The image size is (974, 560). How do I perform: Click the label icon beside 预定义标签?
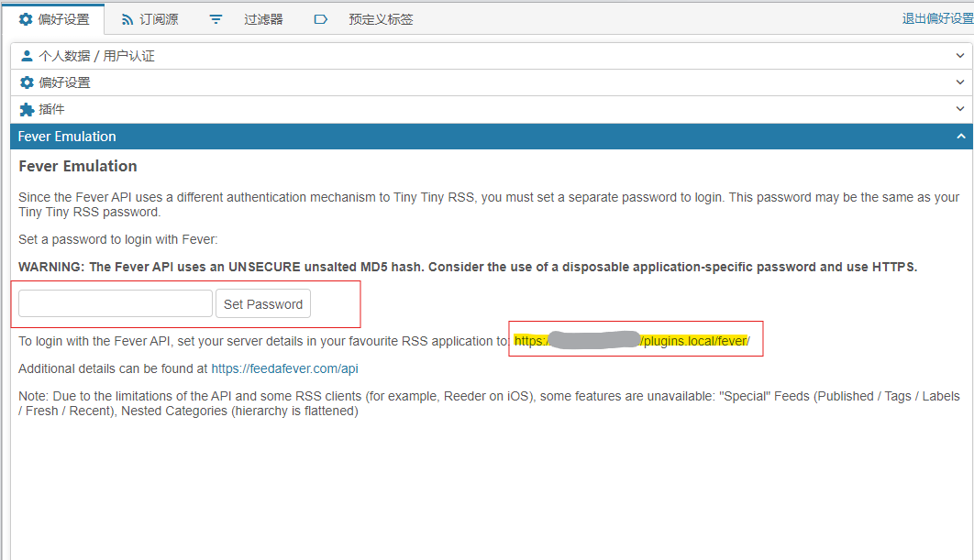pos(320,19)
